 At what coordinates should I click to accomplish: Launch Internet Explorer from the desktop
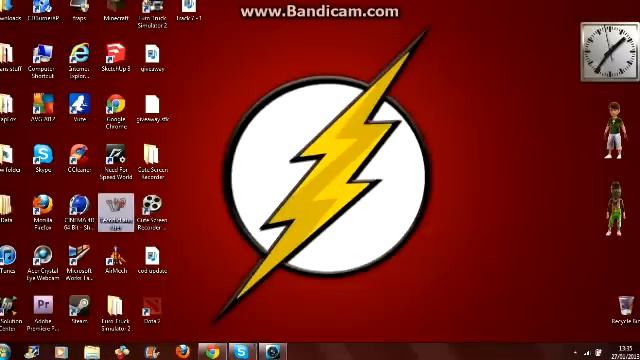(x=79, y=61)
